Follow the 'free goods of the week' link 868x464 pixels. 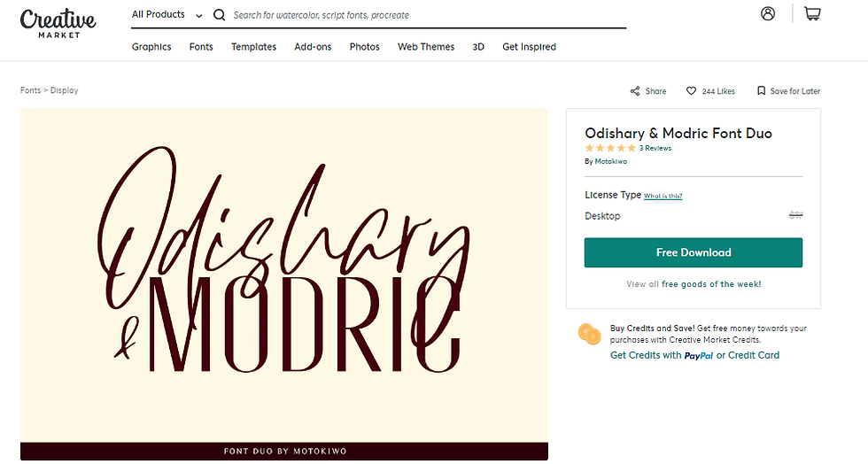pos(711,284)
